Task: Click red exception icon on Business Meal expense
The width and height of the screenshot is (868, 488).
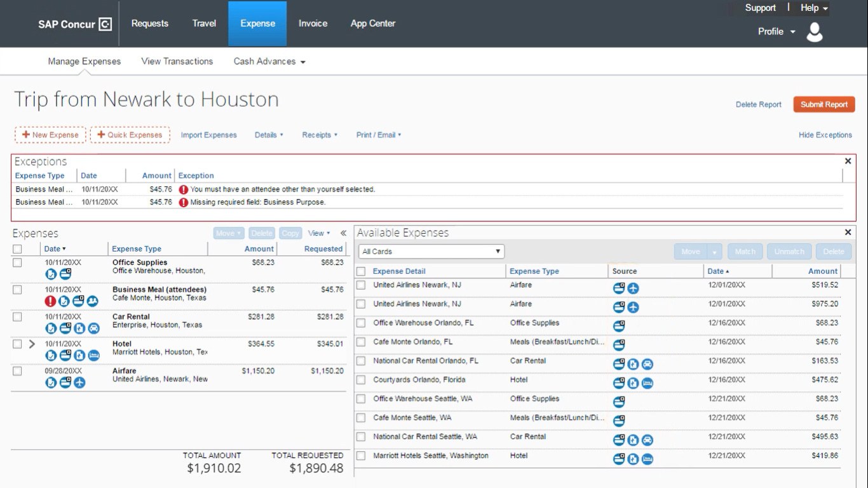Action: point(51,301)
